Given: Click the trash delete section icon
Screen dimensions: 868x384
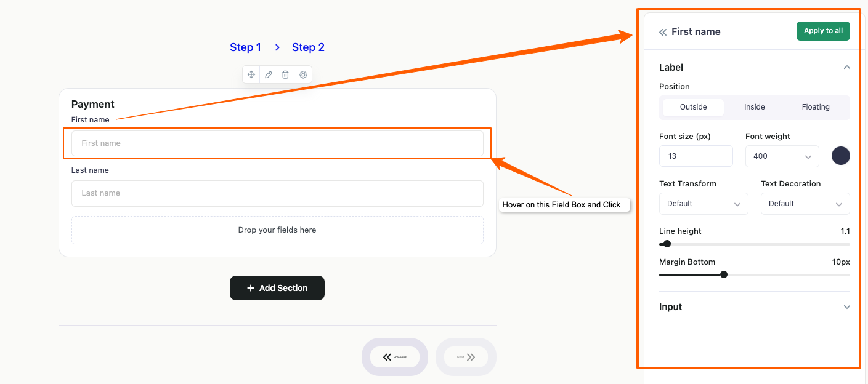Looking at the screenshot, I should 286,74.
